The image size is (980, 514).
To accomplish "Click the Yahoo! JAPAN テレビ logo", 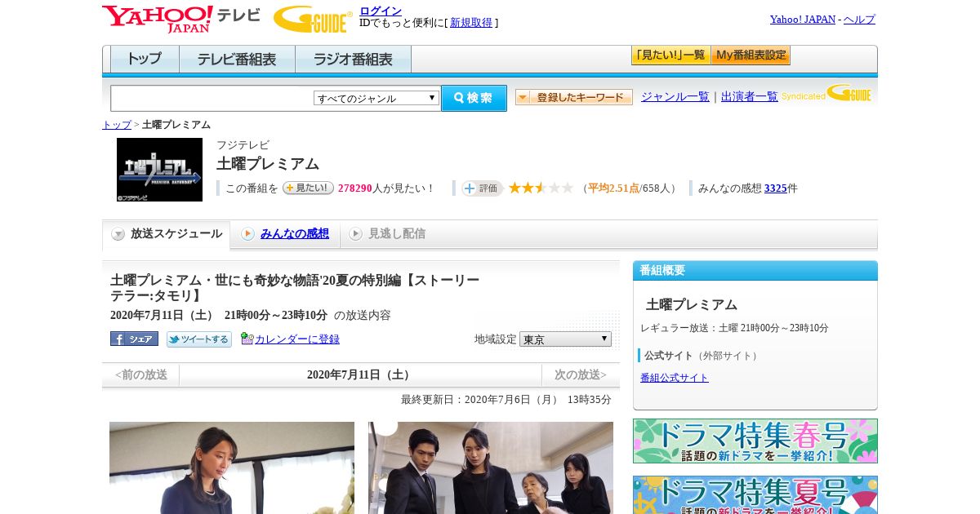I will (181, 19).
